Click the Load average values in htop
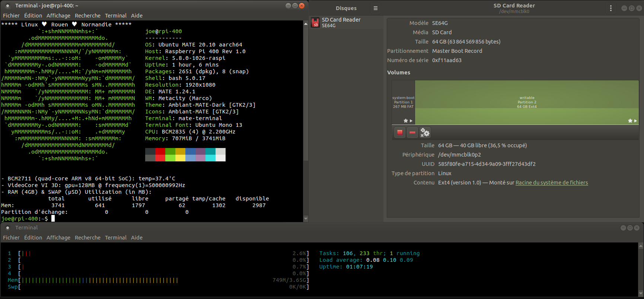Image resolution: width=644 pixels, height=299 pixels. pyautogui.click(x=389, y=260)
